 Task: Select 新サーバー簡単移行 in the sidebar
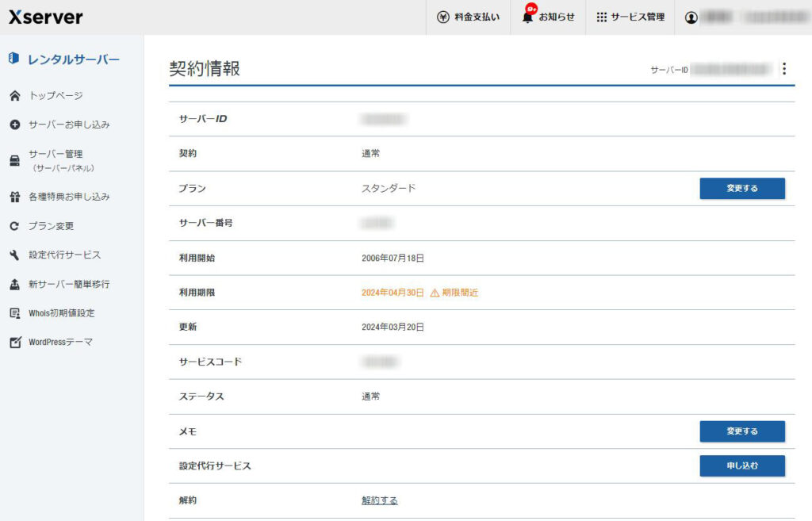pyautogui.click(x=68, y=284)
